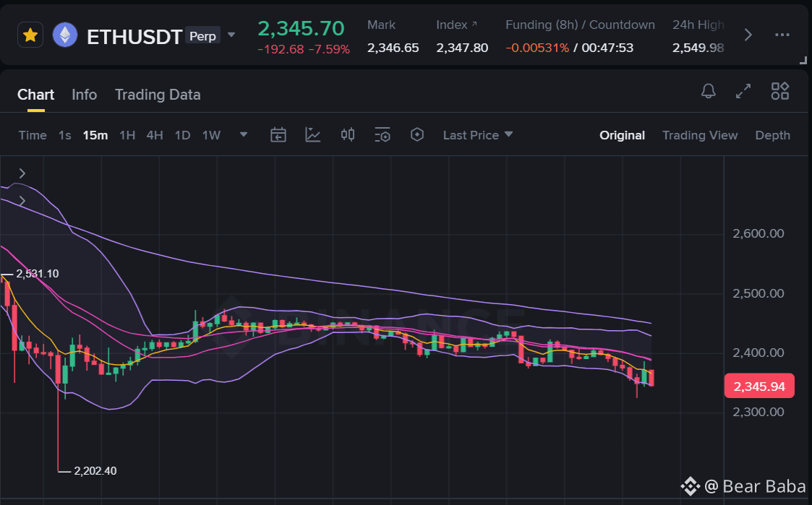Switch to the Chart tab

click(35, 95)
